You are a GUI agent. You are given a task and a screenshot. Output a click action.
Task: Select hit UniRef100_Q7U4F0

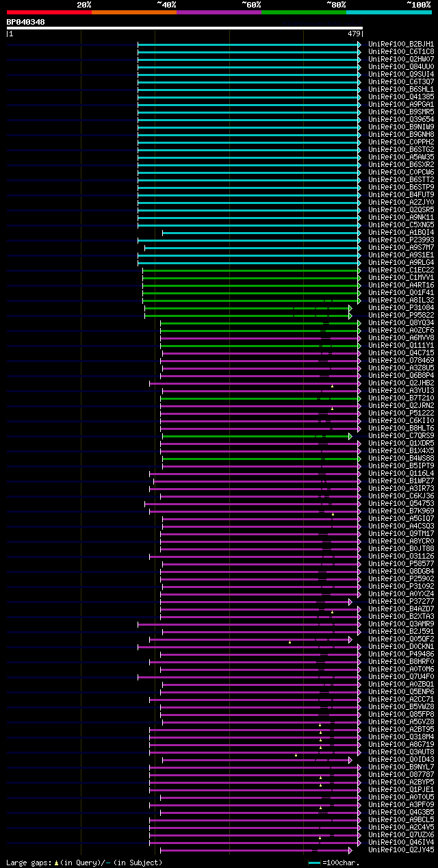coord(401,676)
